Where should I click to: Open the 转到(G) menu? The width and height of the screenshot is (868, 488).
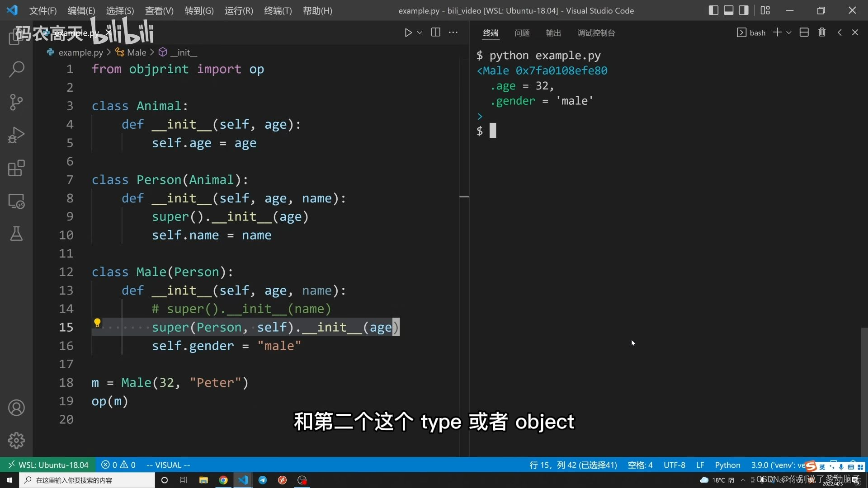pyautogui.click(x=199, y=10)
